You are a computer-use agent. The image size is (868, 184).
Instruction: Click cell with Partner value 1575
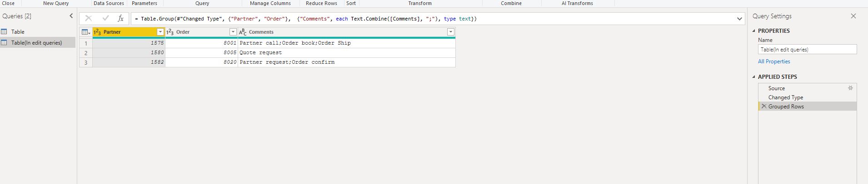point(129,43)
